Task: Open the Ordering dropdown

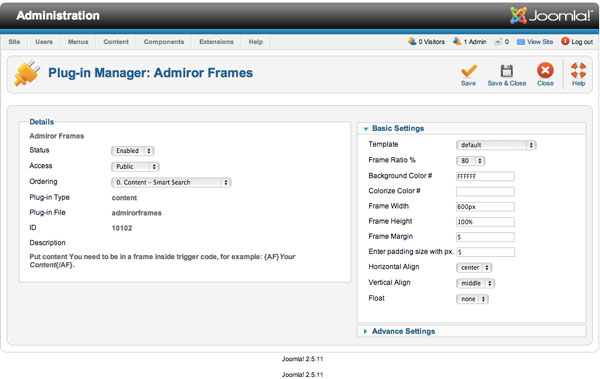Action: click(x=171, y=182)
